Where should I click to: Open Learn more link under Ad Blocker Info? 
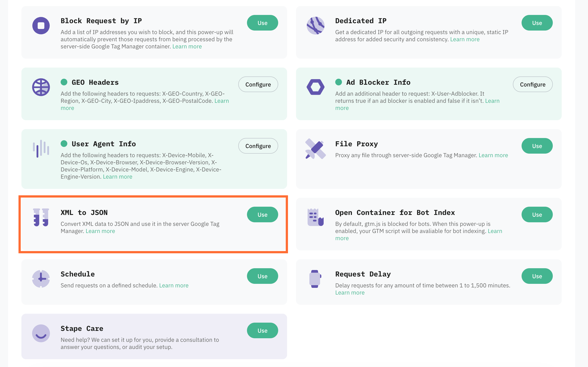pos(492,101)
